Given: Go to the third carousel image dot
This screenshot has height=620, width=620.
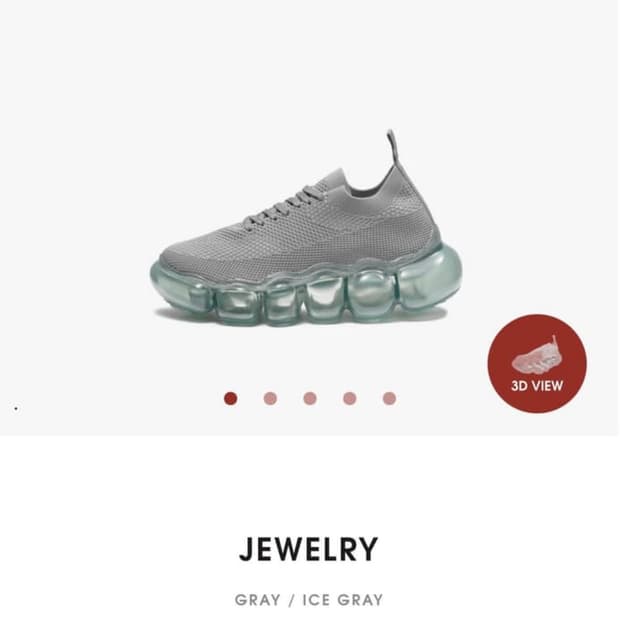Looking at the screenshot, I should [x=310, y=398].
